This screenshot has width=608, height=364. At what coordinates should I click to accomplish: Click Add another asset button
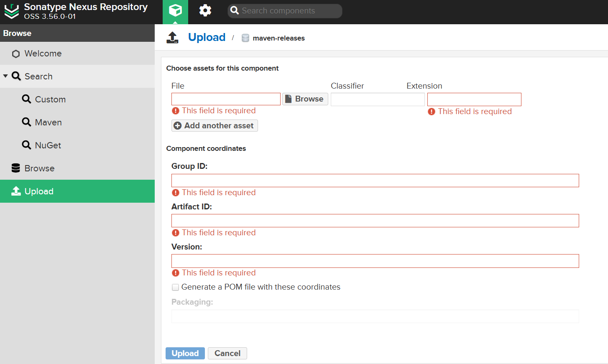[x=215, y=126]
